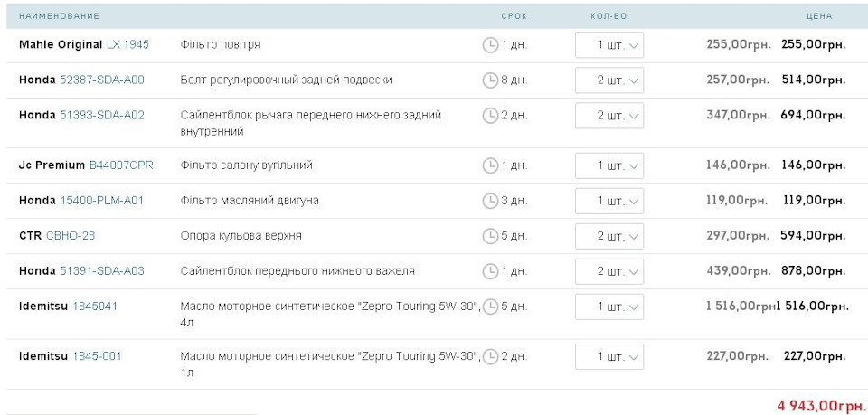Open part number link CBHO-28
The width and height of the screenshot is (868, 415).
71,236
